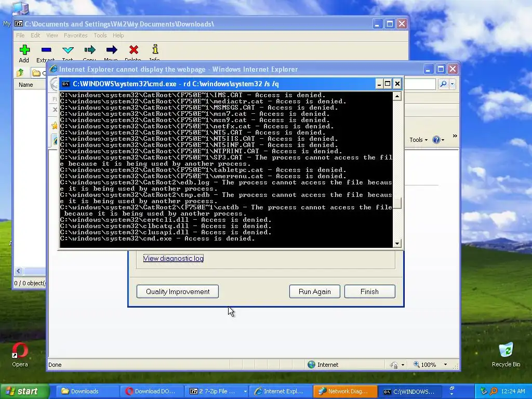Click the Add icon in 7-Zip toolbar
Image resolution: width=532 pixels, height=399 pixels.
[x=24, y=50]
